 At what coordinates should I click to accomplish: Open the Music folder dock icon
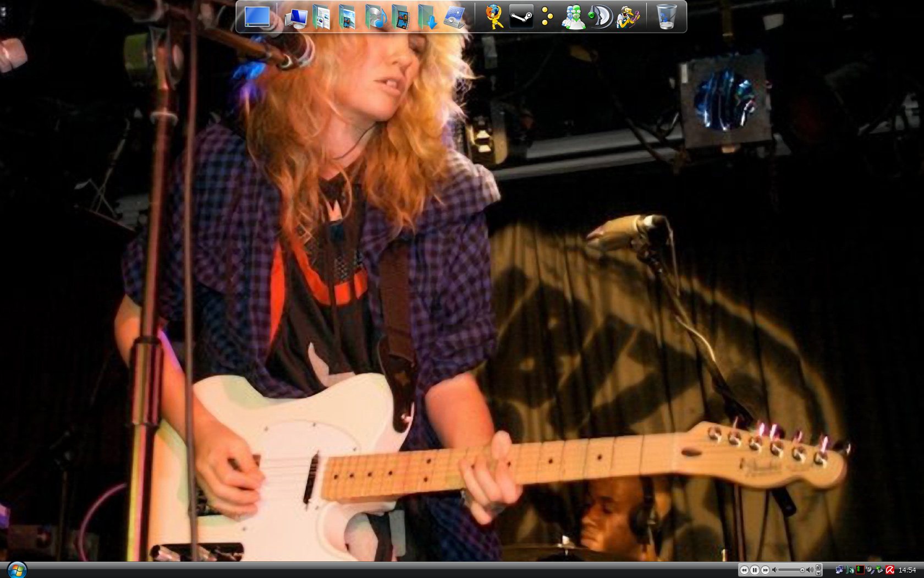(x=375, y=17)
